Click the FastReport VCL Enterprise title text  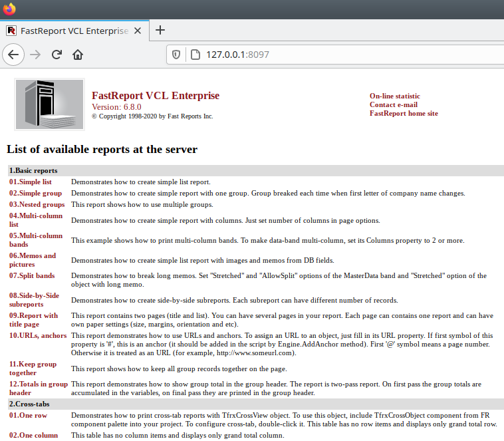coord(156,96)
